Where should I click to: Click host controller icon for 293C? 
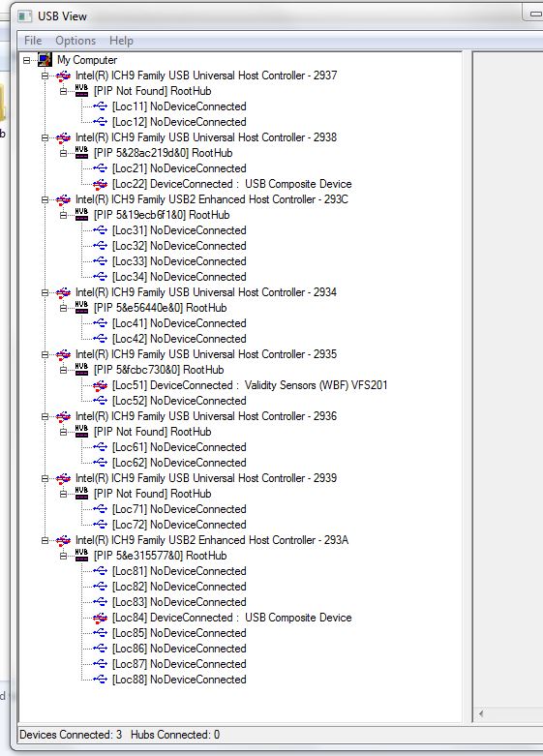(x=63, y=199)
